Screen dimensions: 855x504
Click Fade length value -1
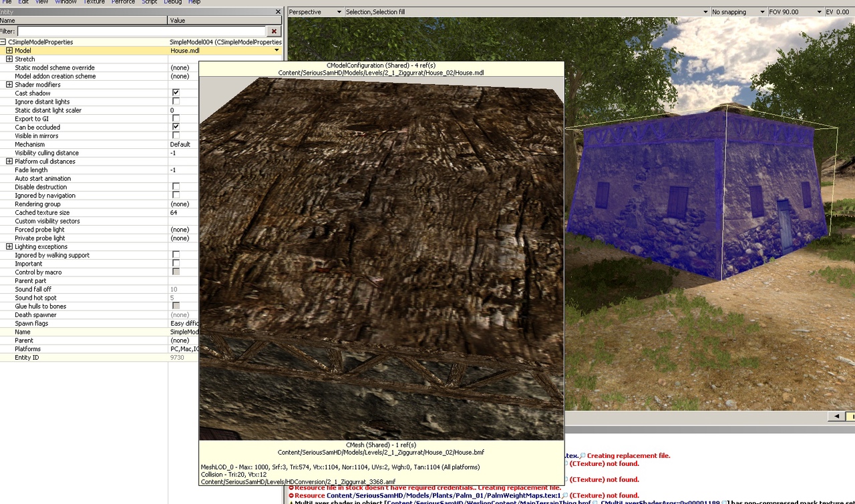pos(173,170)
